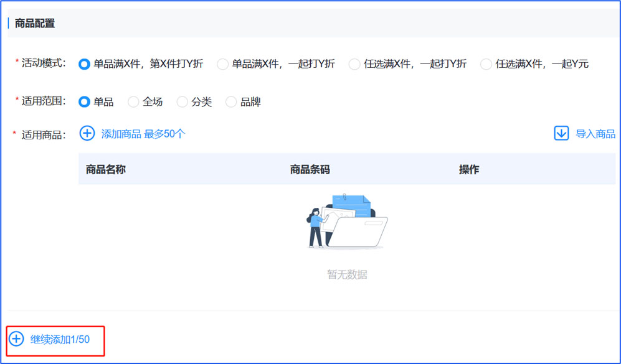Click the 商品名称 column header
The width and height of the screenshot is (621, 364).
click(106, 169)
